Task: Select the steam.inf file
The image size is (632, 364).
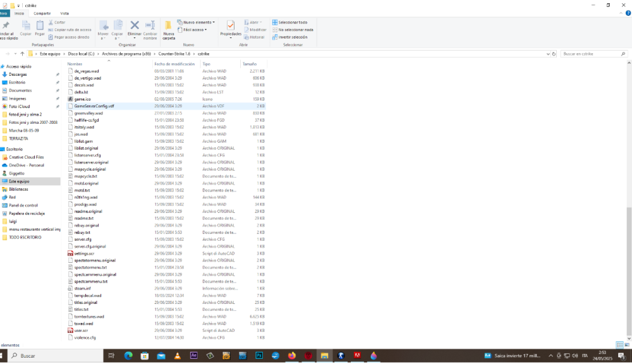Action: pyautogui.click(x=82, y=289)
